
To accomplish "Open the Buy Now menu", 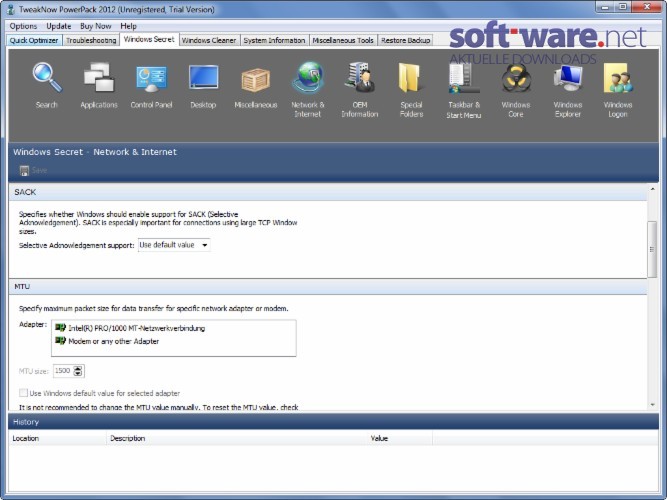I will coord(96,26).
